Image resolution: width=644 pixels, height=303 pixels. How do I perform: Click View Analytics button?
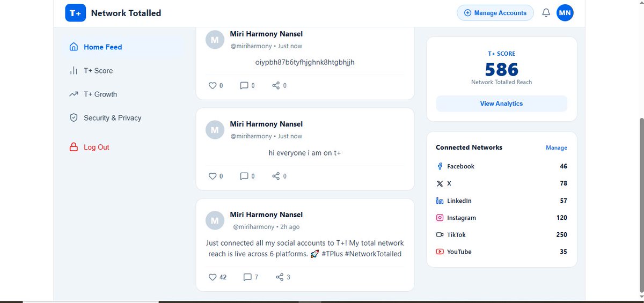(x=501, y=104)
